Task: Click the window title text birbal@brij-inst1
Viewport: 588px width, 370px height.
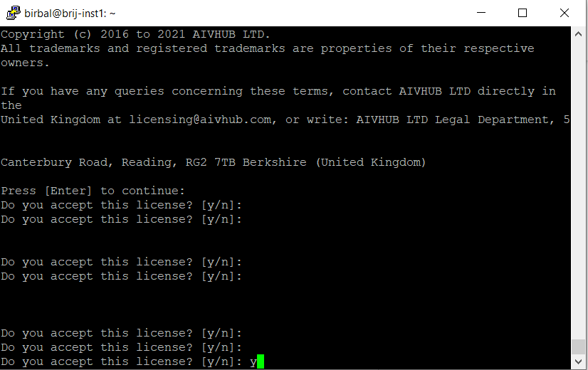Action: (x=70, y=14)
